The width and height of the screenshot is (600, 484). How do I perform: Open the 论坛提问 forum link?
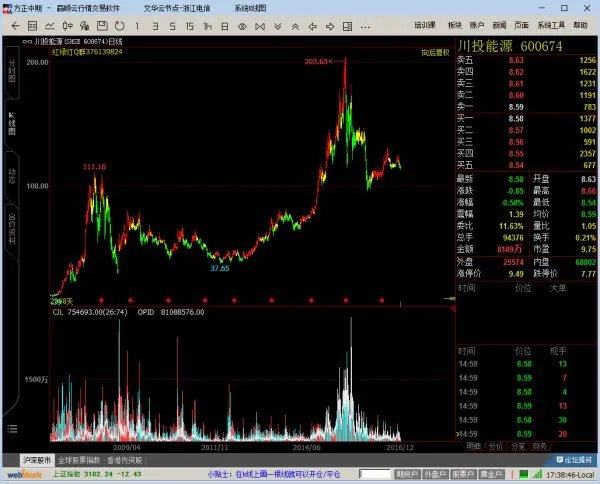tap(574, 460)
